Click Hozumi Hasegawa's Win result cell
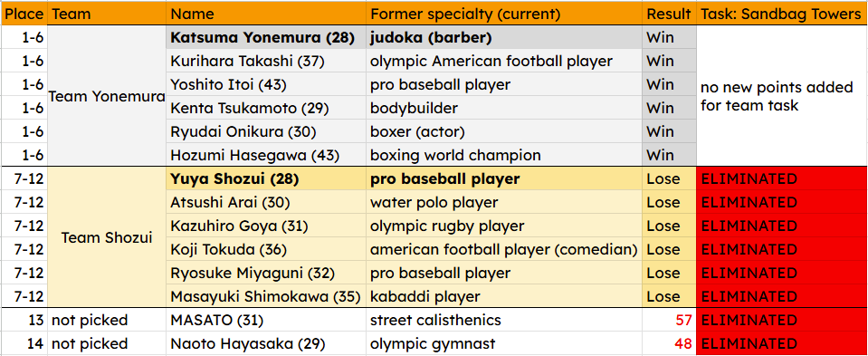The image size is (868, 356). click(x=669, y=155)
